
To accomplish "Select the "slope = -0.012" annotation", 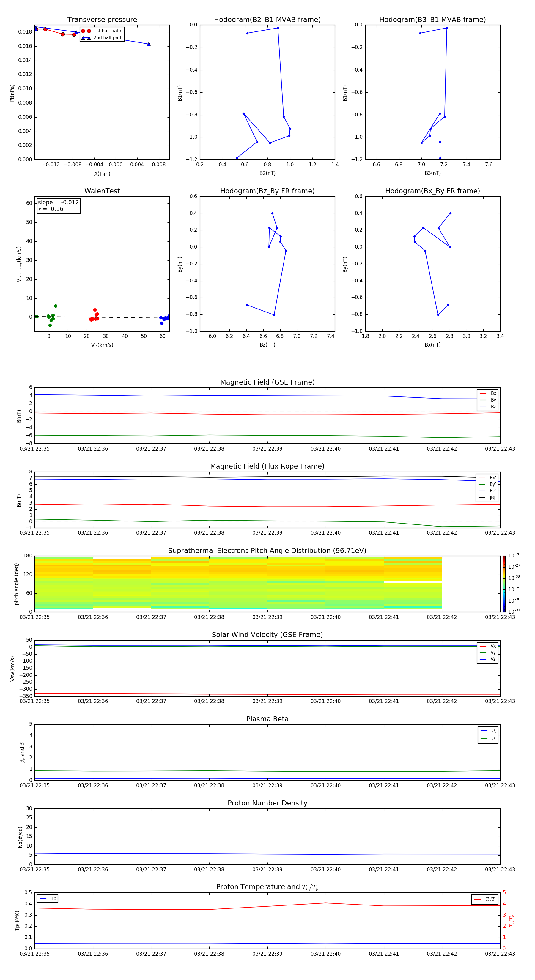I will (x=58, y=203).
